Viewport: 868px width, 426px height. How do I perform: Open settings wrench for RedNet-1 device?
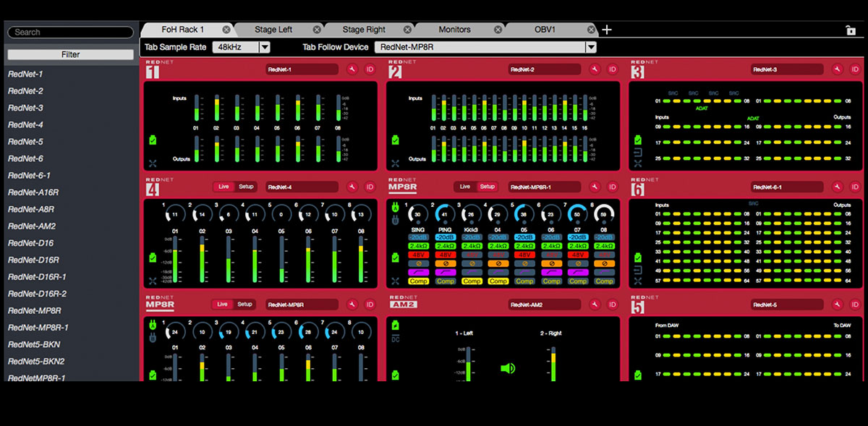352,69
